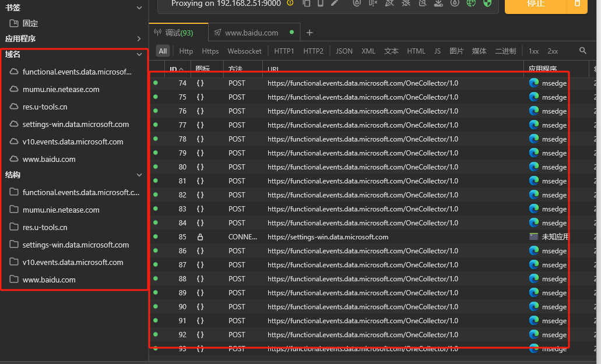Click the green globe icon in proxy toolbar
601x364 pixels.
pos(471,3)
